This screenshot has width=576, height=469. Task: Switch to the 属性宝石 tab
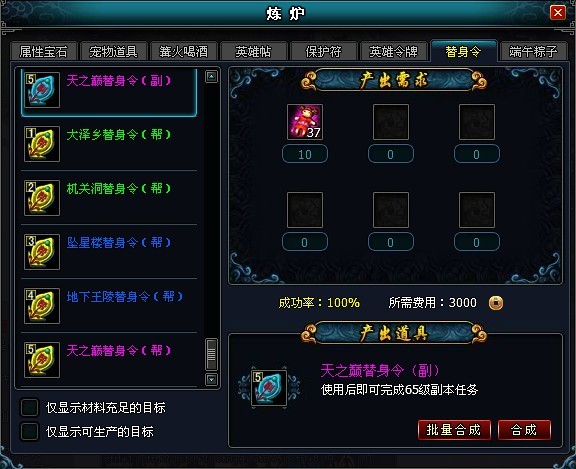tap(44, 51)
